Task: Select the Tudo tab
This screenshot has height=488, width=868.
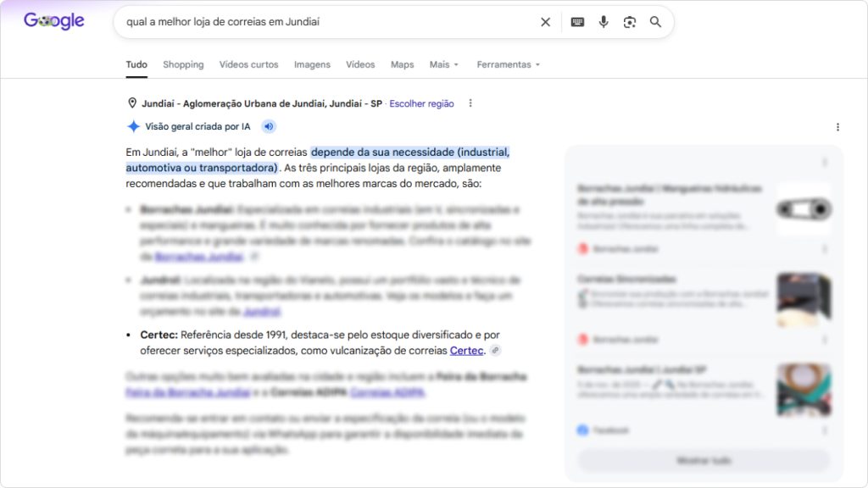Action: tap(136, 64)
